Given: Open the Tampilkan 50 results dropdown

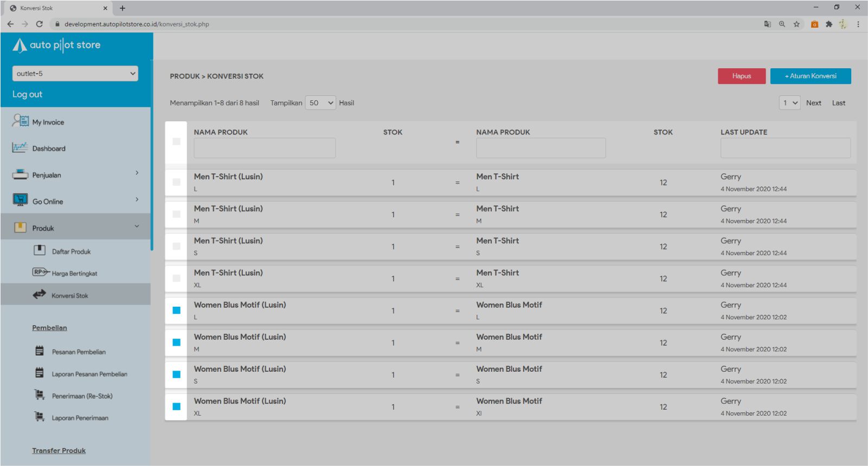Looking at the screenshot, I should pyautogui.click(x=320, y=103).
